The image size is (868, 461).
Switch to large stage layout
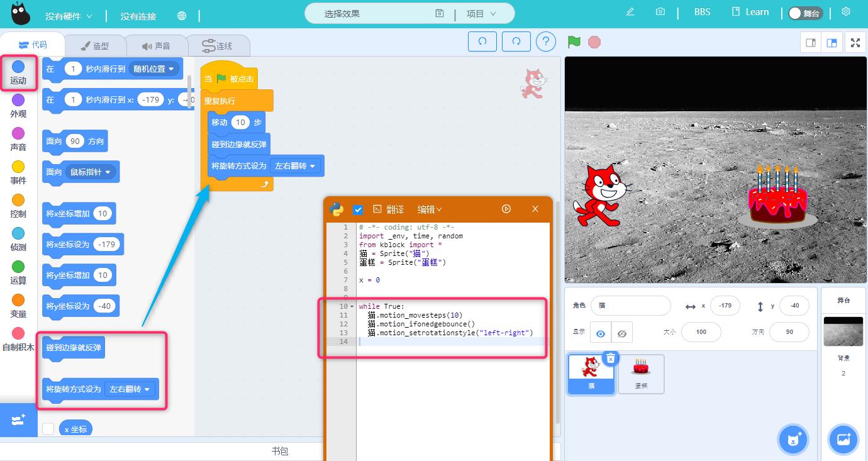[832, 43]
